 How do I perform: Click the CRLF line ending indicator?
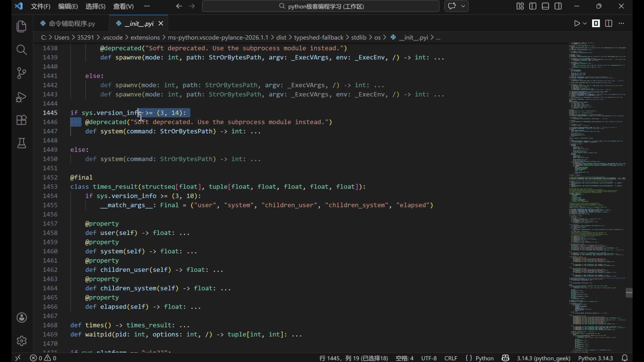click(x=451, y=358)
